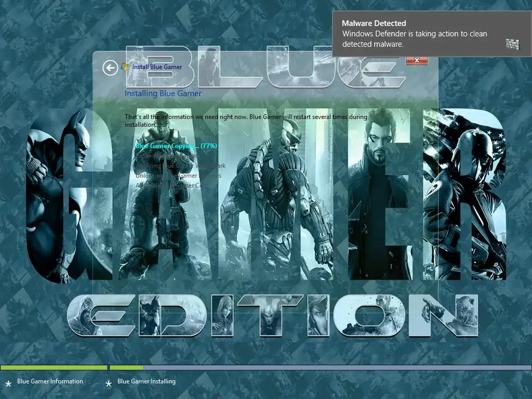Viewport: 532px width, 399px height.
Task: Click the brick-wall Defender icon in notification
Action: (512, 44)
